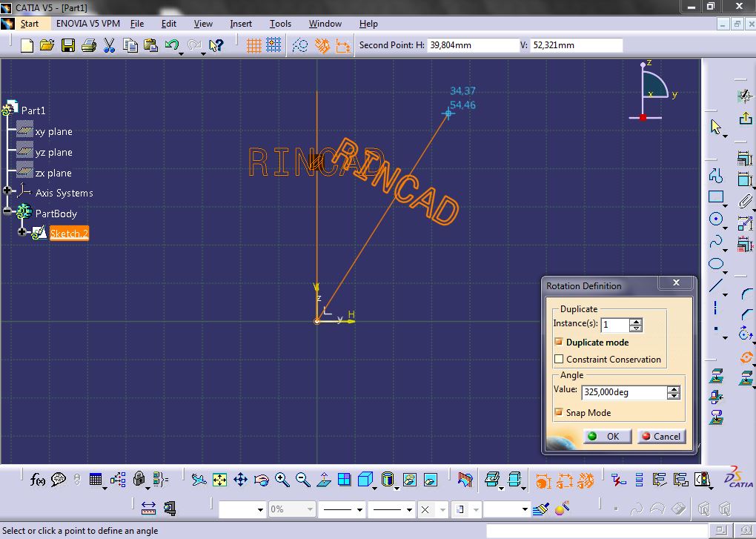Viewport: 756px width, 539px height.
Task: Select the zx plane tree item
Action: pyautogui.click(x=53, y=173)
